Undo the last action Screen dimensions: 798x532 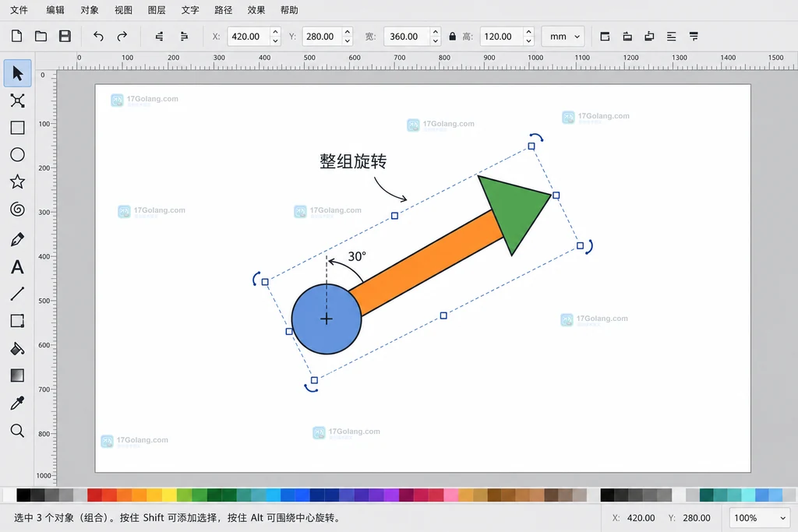98,36
